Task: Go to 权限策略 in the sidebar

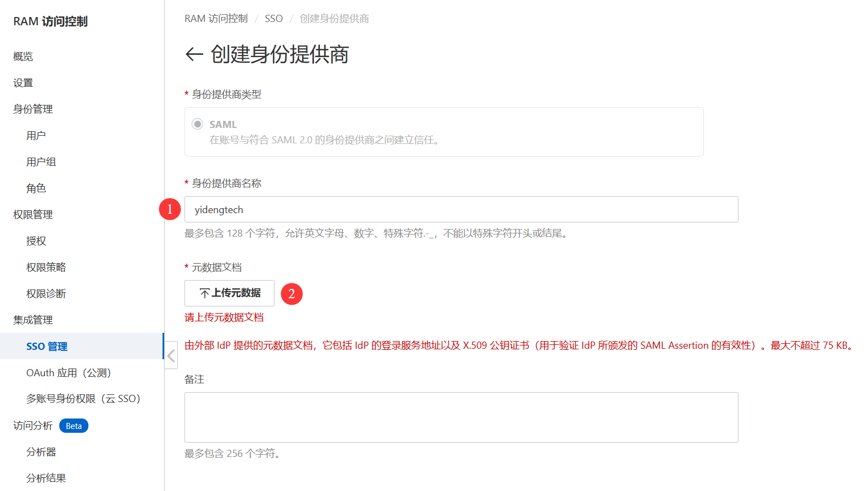Action: [46, 267]
